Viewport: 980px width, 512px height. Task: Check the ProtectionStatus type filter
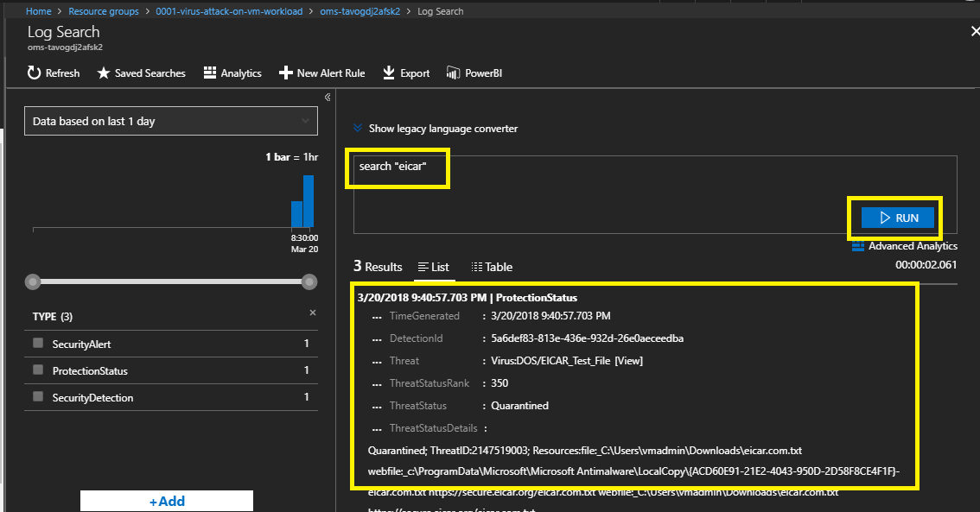click(38, 370)
